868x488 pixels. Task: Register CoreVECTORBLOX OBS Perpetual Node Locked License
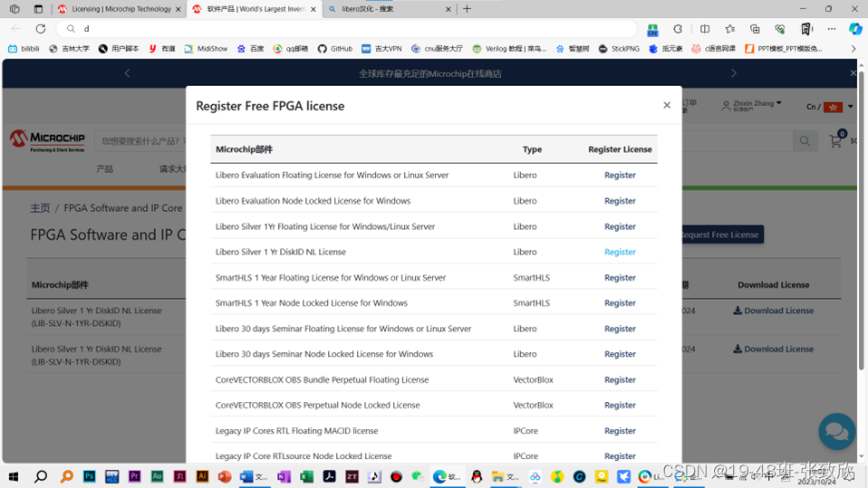620,405
